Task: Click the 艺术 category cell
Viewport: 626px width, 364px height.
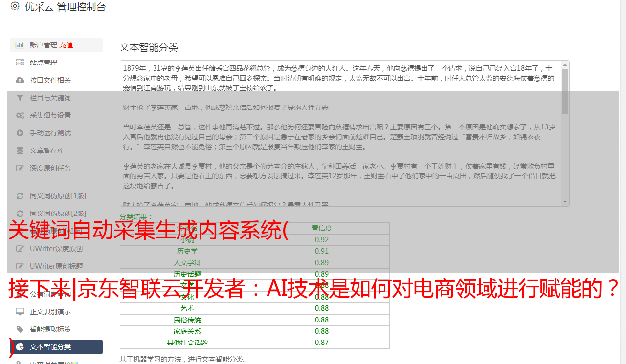Action: tap(187, 308)
